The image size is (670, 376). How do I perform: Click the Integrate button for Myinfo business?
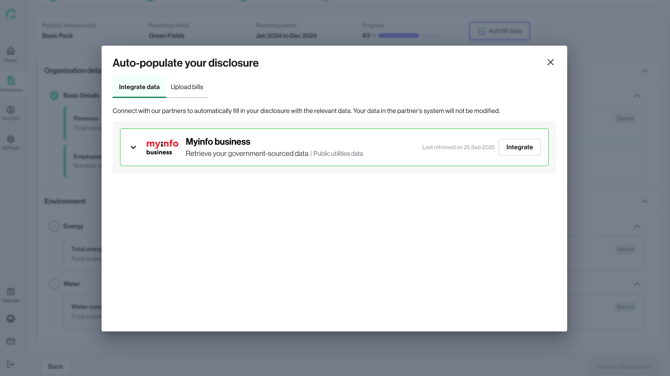point(520,147)
